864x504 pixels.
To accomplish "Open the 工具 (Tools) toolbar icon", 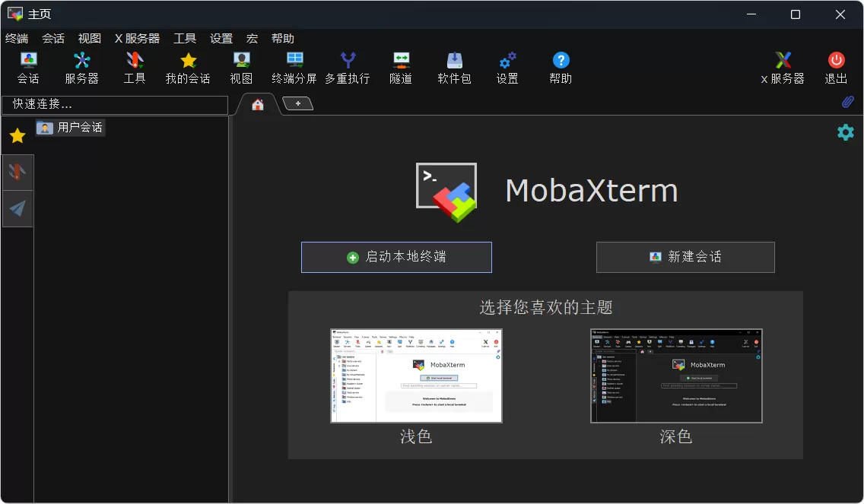I will coord(134,67).
